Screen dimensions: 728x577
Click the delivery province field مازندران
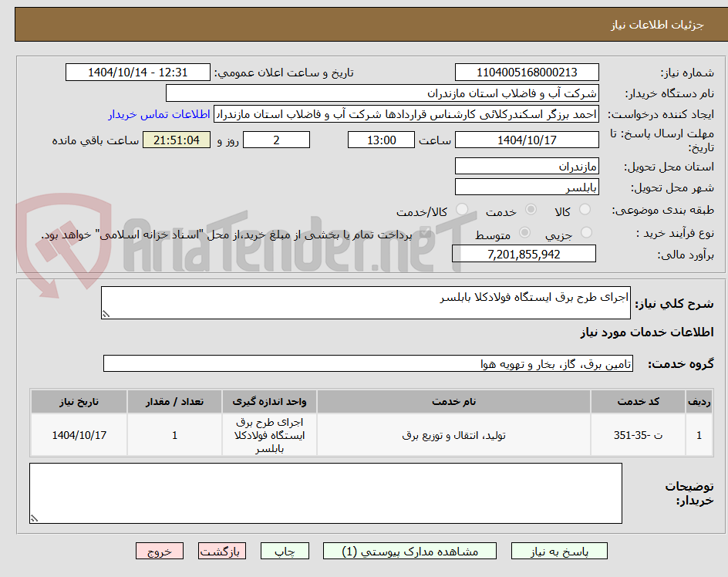click(527, 167)
